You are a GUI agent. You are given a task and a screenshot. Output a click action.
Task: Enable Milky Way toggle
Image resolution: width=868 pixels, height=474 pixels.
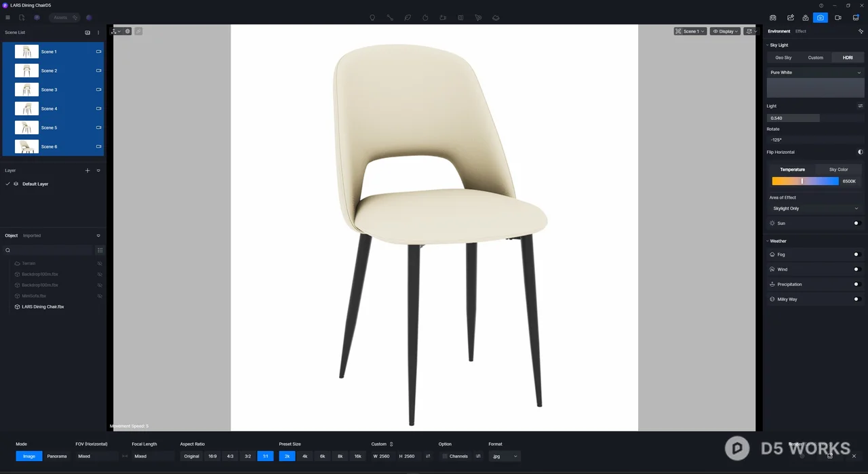pos(856,299)
